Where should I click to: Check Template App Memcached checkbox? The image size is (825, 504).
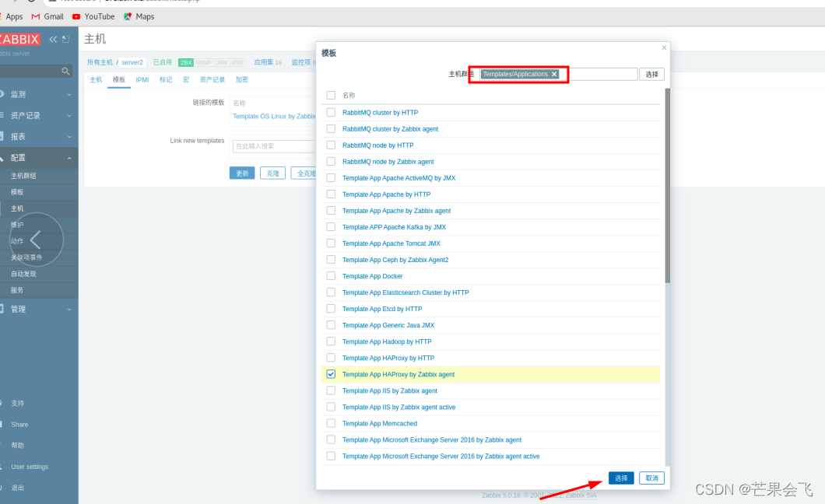point(331,423)
